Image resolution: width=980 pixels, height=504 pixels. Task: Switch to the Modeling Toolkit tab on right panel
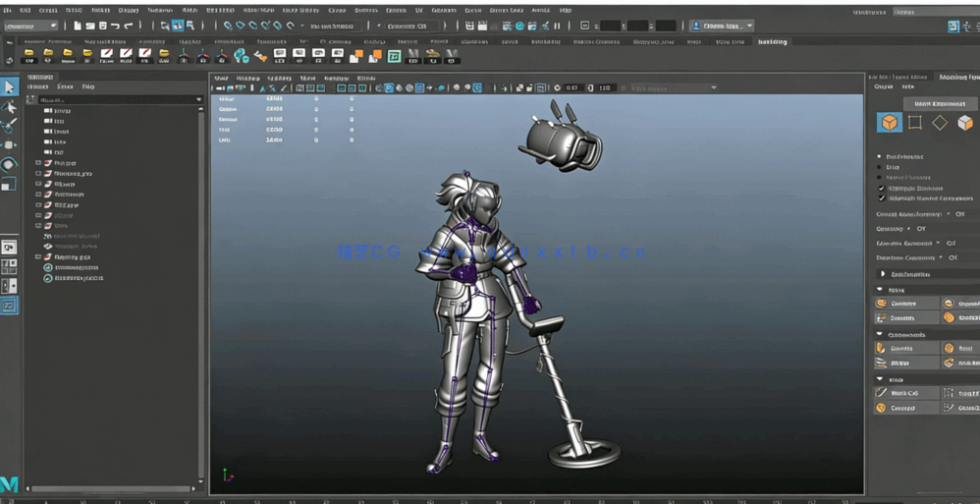click(x=958, y=77)
